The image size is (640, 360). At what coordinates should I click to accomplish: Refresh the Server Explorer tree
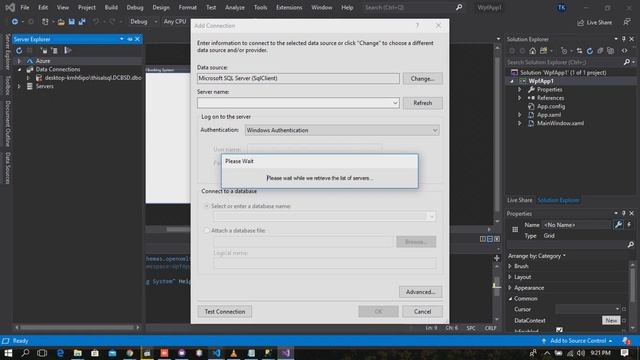pyautogui.click(x=19, y=51)
